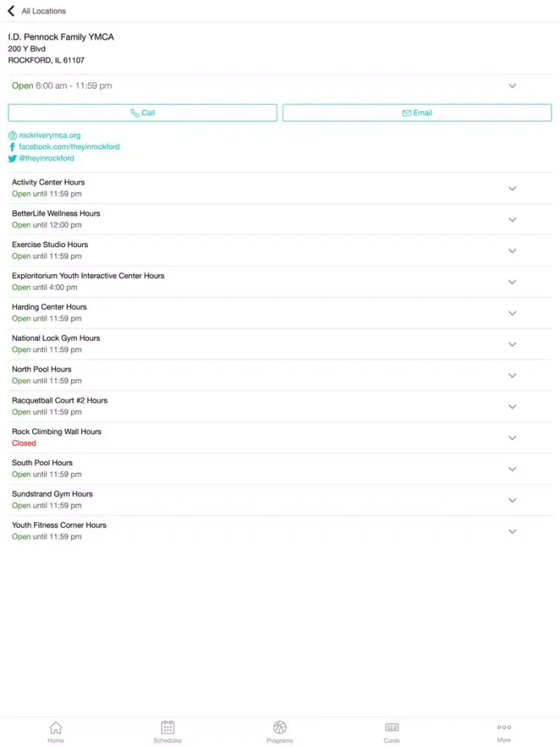Click the 200 Y Blvd address line

click(x=27, y=49)
